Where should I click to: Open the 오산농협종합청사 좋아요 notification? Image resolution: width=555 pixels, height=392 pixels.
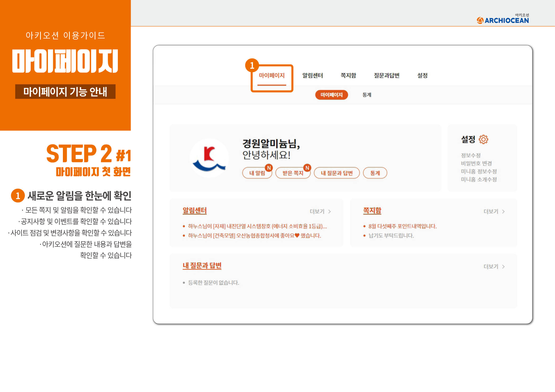click(x=255, y=235)
